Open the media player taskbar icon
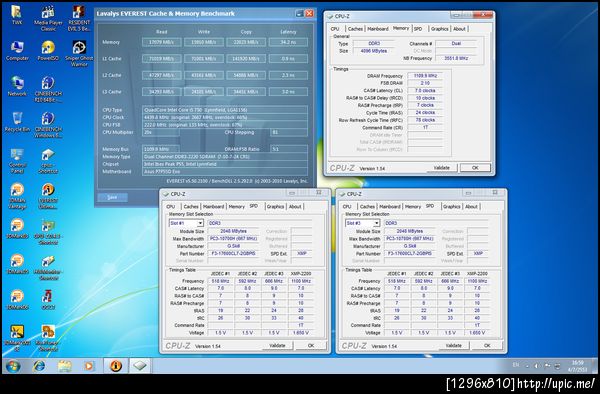The image size is (600, 394). (x=88, y=366)
